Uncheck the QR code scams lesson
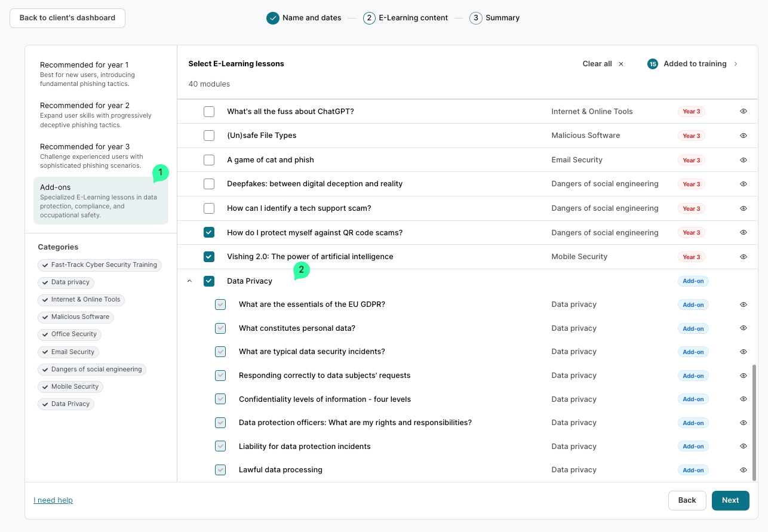Viewport: 768px width, 532px height. (209, 232)
